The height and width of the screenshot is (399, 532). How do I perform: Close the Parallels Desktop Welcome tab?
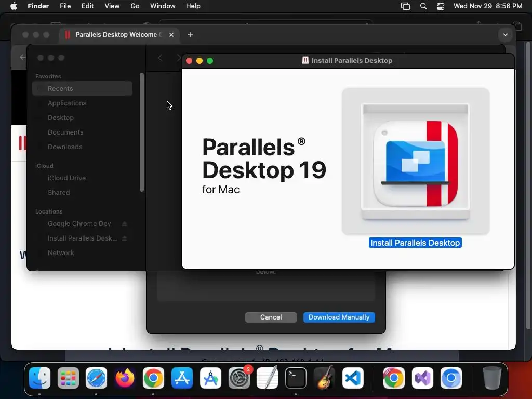coord(171,35)
